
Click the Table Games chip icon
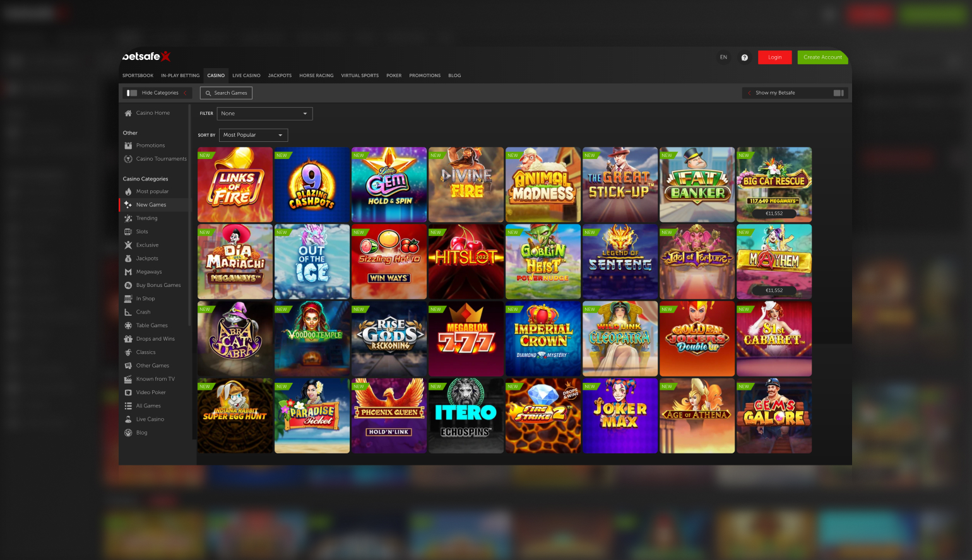click(128, 325)
